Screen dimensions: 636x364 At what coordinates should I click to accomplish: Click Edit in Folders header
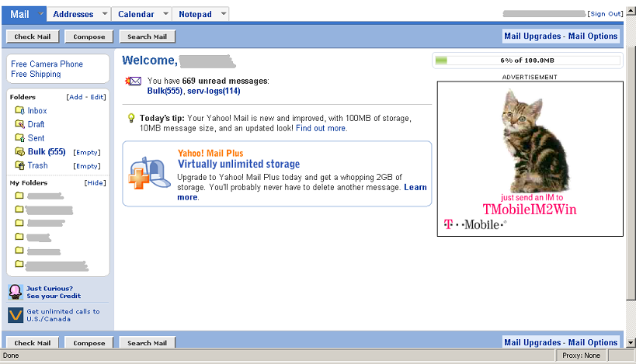click(97, 97)
